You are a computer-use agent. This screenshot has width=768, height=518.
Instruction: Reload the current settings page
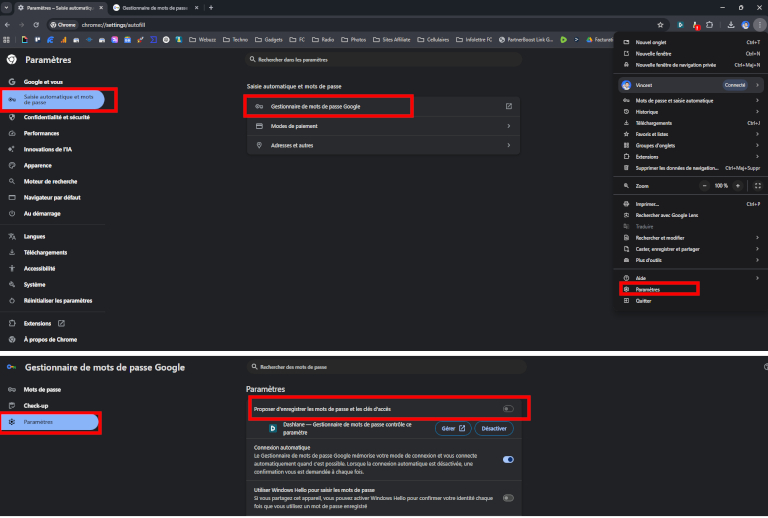click(x=36, y=24)
